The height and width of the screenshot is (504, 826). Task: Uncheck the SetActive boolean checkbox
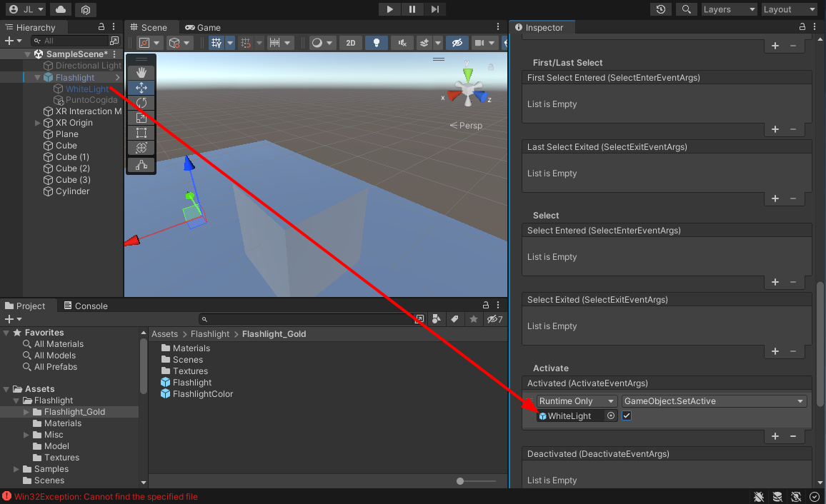[627, 416]
